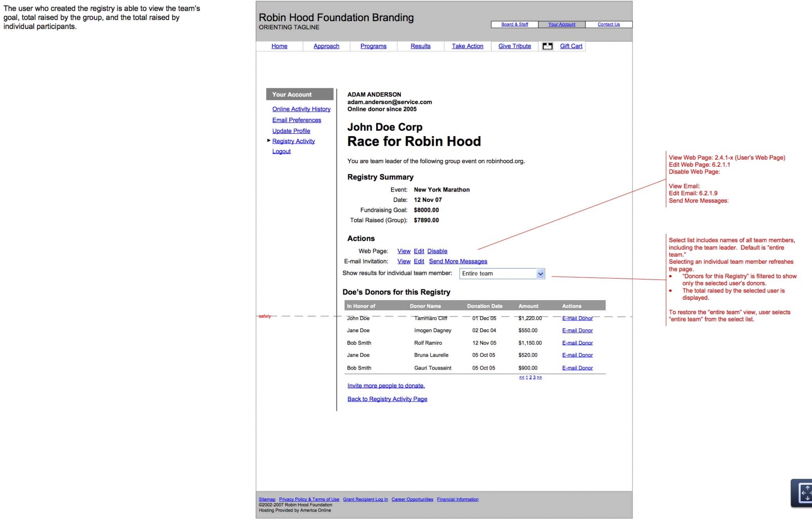Viewport: 812px width, 522px height.
Task: Click the Amount column header
Action: (528, 306)
